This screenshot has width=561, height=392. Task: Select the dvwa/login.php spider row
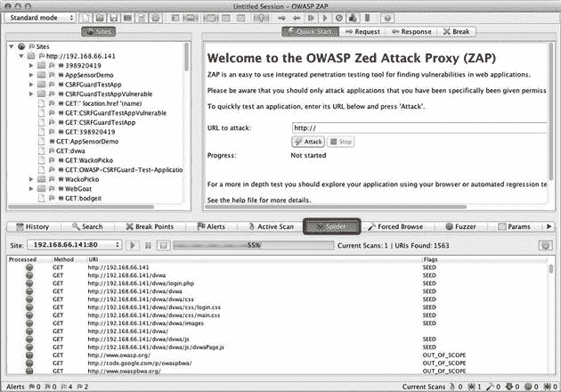[x=277, y=283]
